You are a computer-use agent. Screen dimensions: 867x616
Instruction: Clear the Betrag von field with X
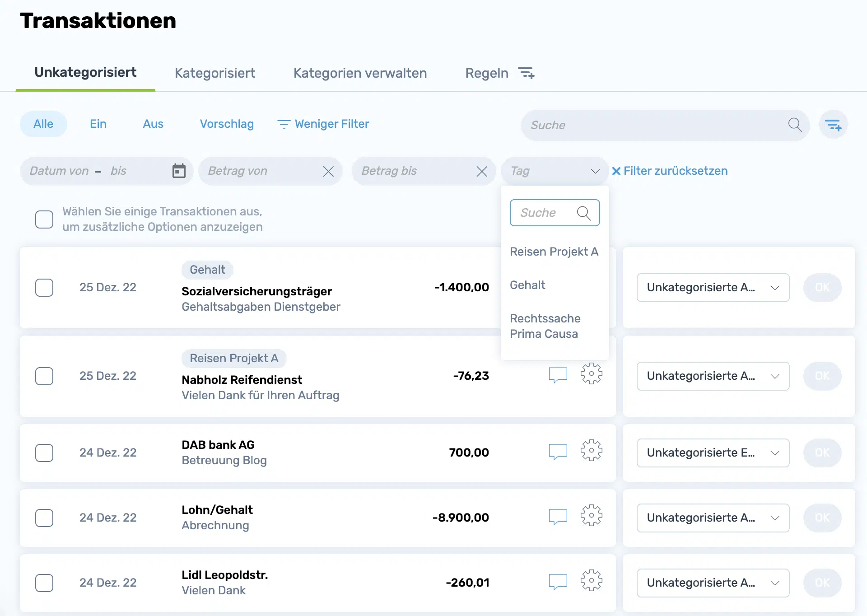point(328,171)
